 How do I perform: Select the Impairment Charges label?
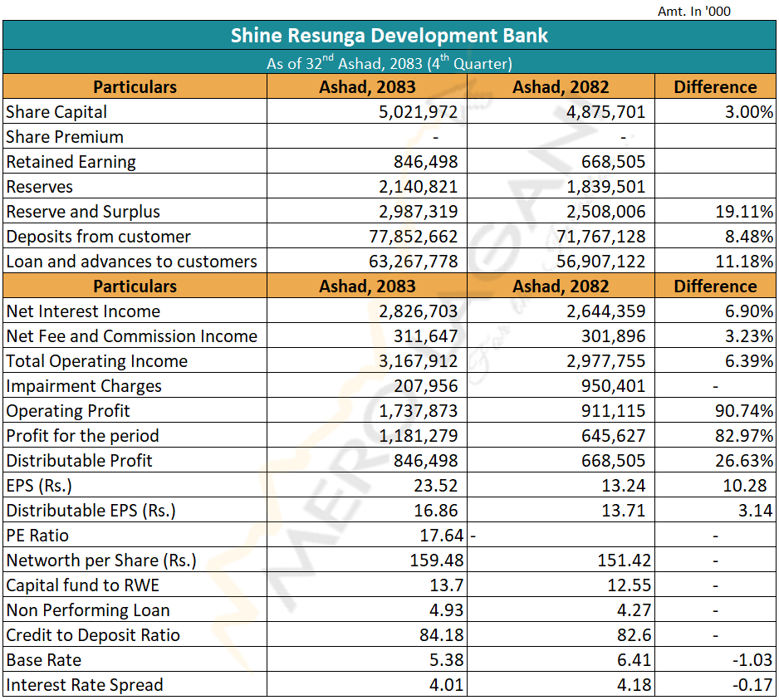coord(83,385)
